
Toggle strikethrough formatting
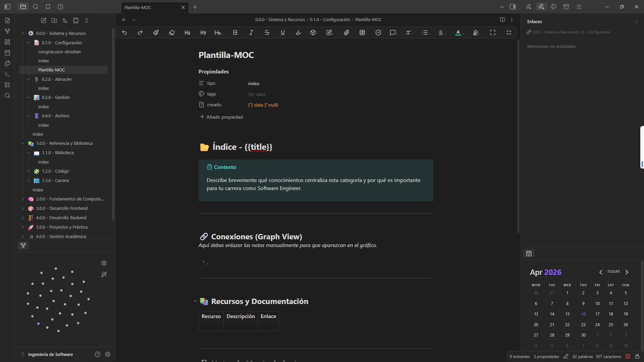click(267, 33)
